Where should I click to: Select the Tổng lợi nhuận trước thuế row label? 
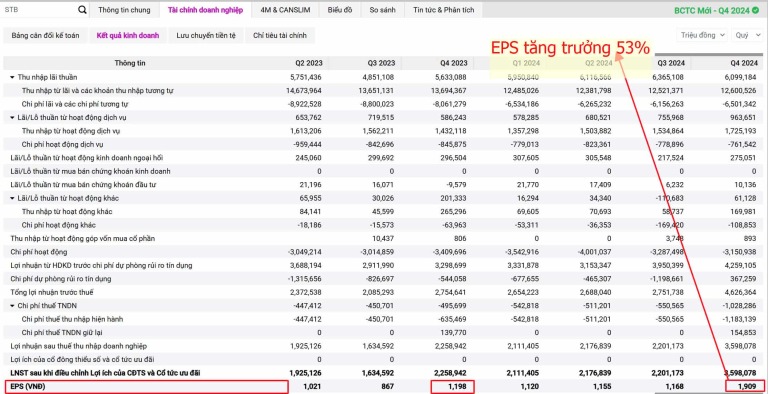(52, 293)
